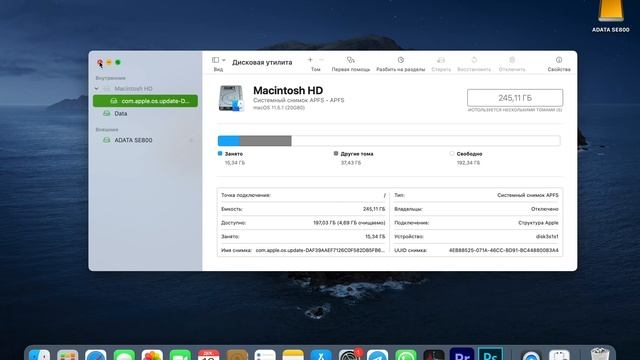
Task: Click the Свободно legend circle
Action: tap(451, 153)
